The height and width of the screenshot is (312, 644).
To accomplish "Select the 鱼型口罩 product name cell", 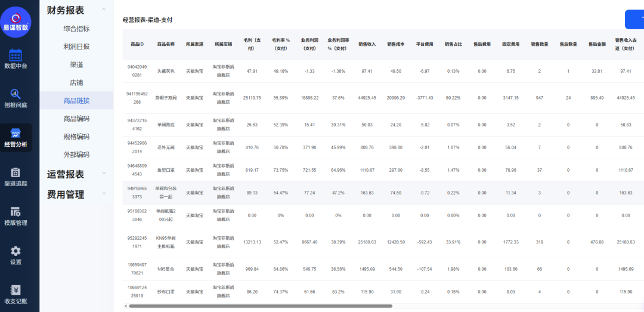I will click(x=166, y=170).
